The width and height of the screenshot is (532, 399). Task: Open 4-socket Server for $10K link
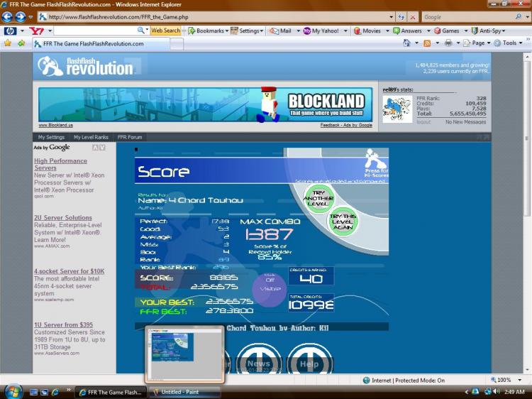pos(70,271)
